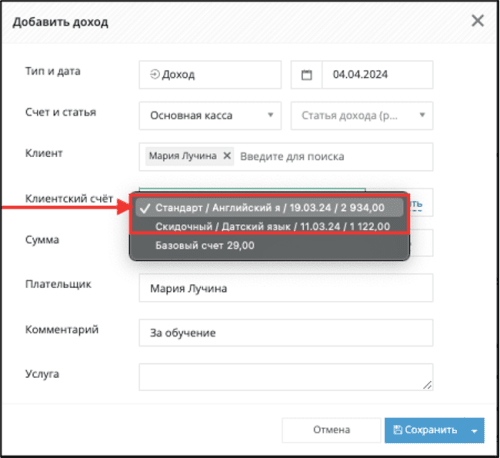The image size is (500, 458).
Task: Close the Добавить доход dialog
Action: coord(478,21)
